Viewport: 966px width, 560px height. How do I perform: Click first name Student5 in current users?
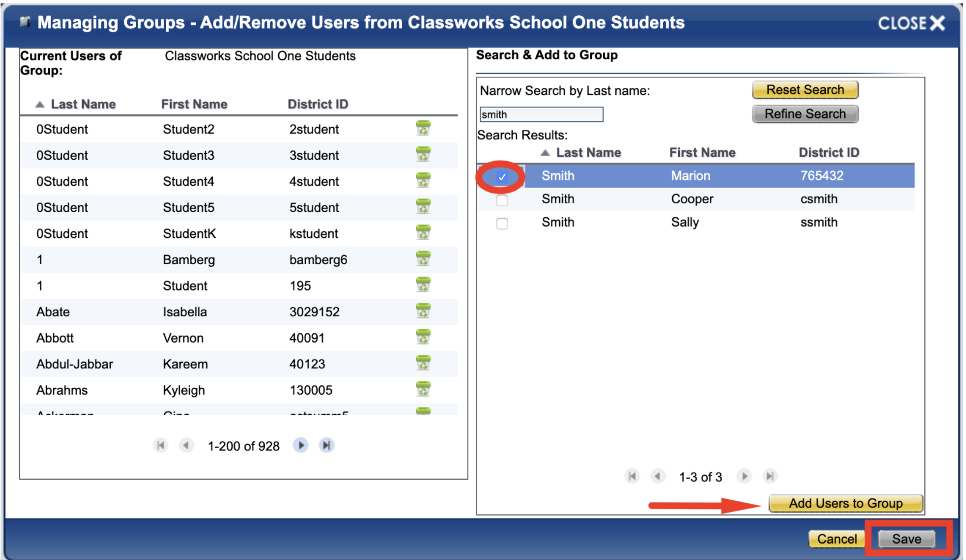tap(189, 208)
